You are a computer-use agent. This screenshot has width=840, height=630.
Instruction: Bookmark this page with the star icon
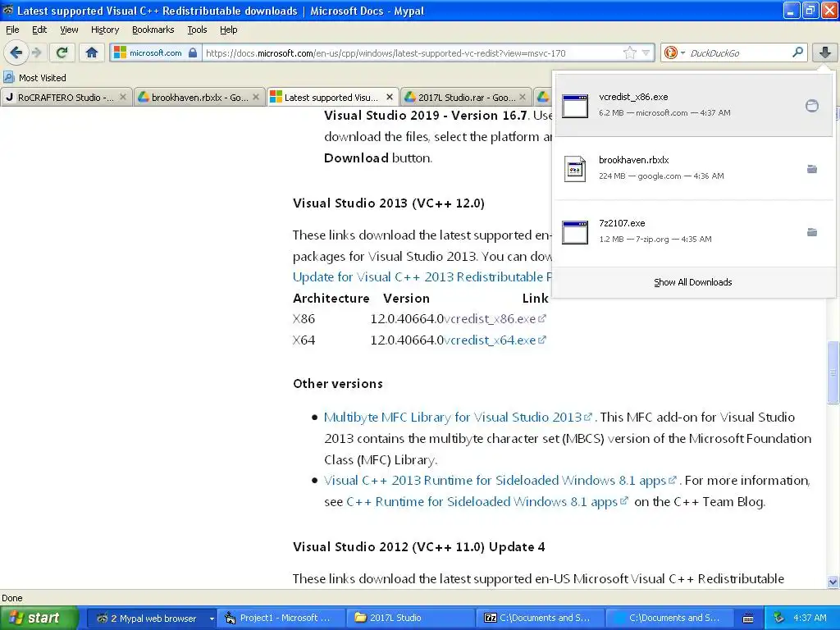(630, 52)
